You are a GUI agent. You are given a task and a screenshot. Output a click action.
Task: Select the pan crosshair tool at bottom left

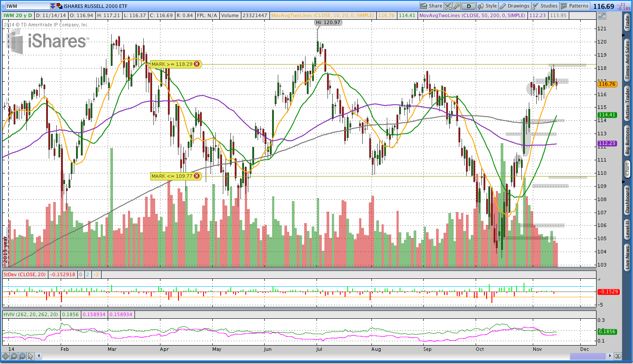click(x=6, y=356)
